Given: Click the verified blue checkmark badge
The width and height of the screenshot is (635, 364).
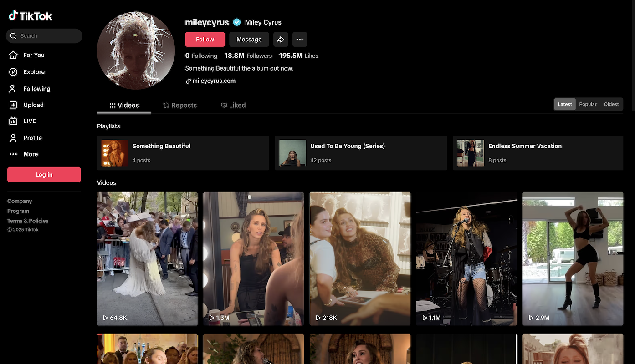Looking at the screenshot, I should [x=237, y=22].
